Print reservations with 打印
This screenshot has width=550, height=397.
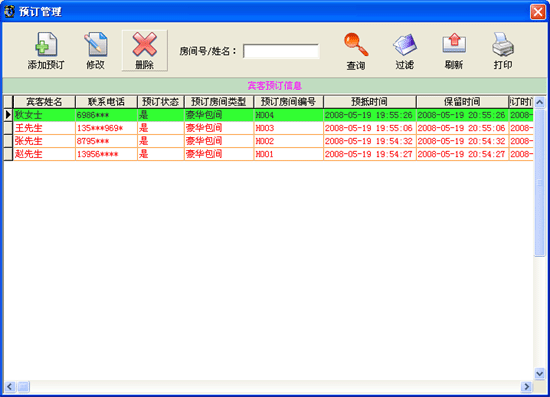coord(503,51)
